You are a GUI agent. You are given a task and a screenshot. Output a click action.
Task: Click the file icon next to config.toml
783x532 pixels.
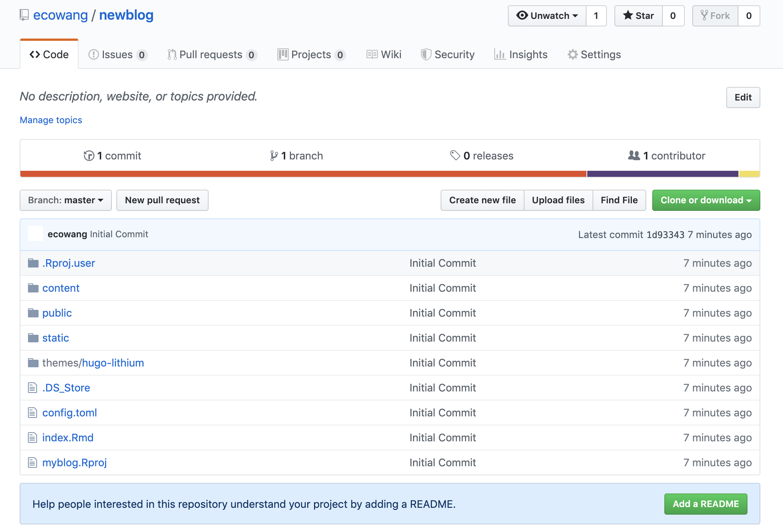coord(32,413)
